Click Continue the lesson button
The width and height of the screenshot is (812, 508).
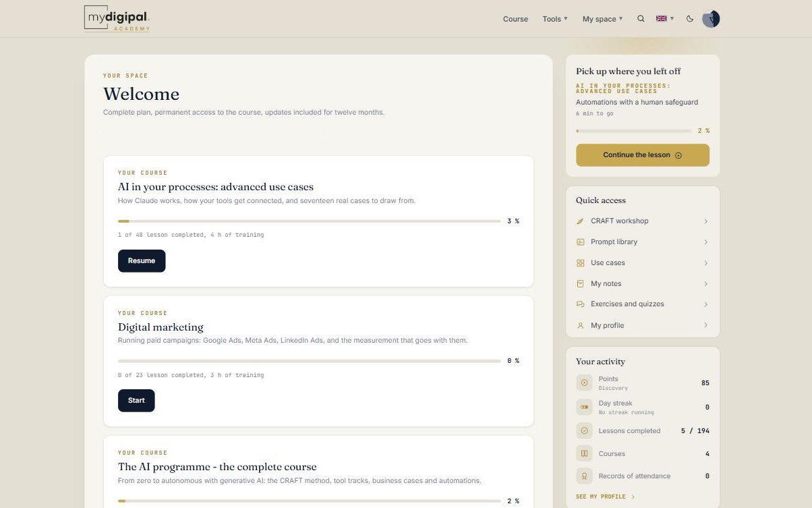coord(643,155)
